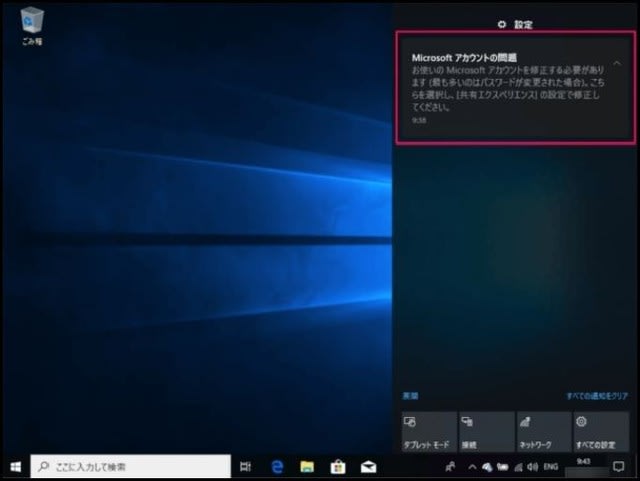
Task: Toggle the Action Center notification icon
Action: click(619, 466)
